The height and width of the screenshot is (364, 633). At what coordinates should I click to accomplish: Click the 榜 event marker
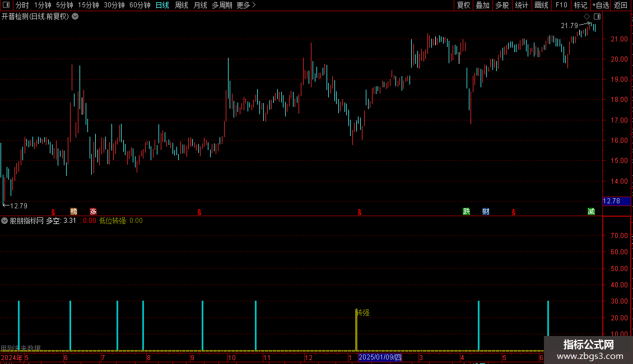pos(73,211)
